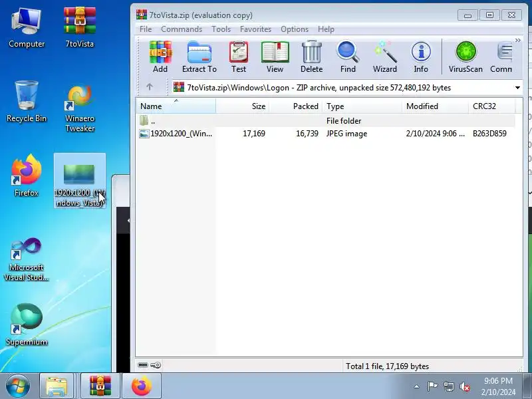This screenshot has width=532, height=399.
Task: Click the JPEG image type cell
Action: 346,134
